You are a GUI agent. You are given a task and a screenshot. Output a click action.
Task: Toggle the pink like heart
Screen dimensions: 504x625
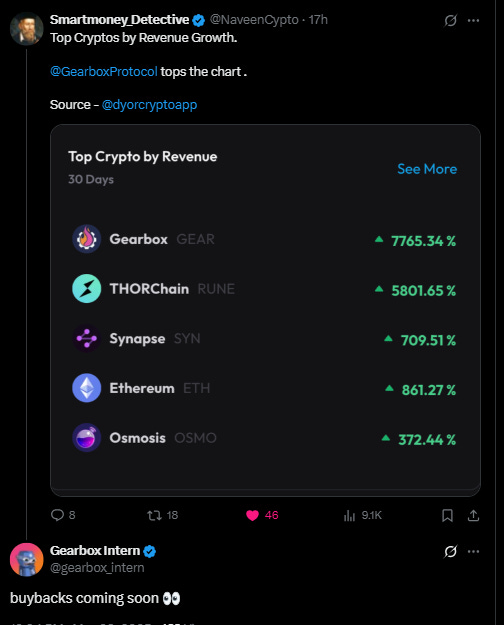click(x=252, y=515)
